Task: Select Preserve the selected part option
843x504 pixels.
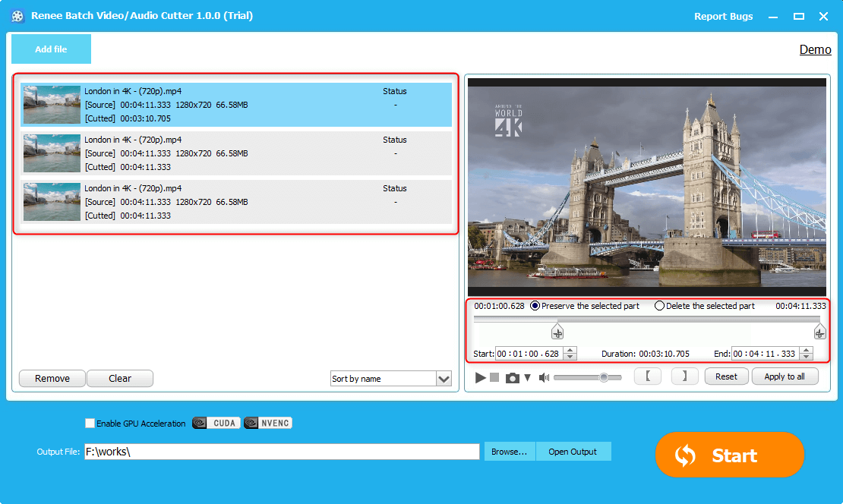Action: (x=535, y=306)
